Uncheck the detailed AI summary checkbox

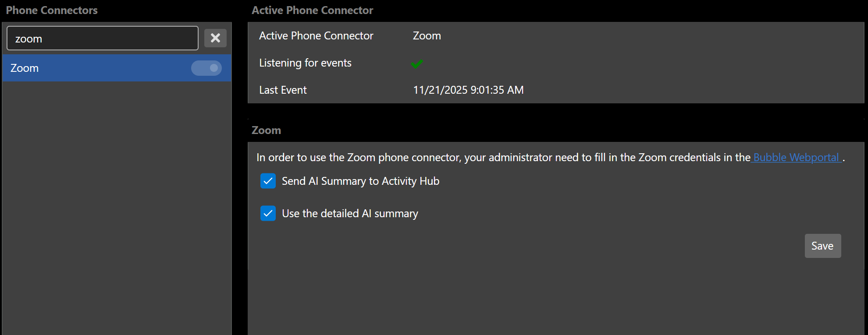[x=268, y=213]
